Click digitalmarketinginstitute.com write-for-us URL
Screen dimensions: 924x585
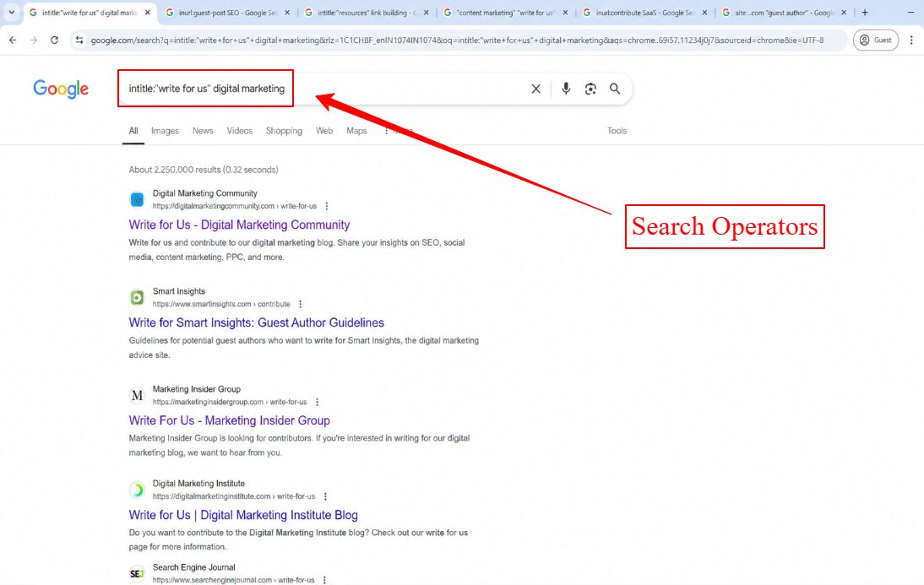pyautogui.click(x=234, y=496)
